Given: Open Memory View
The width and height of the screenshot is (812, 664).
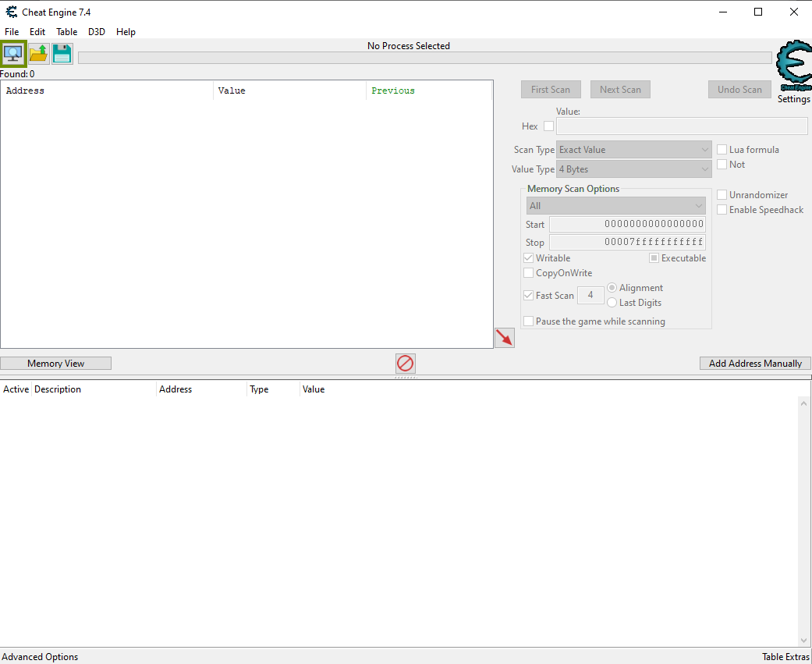Looking at the screenshot, I should (x=55, y=363).
